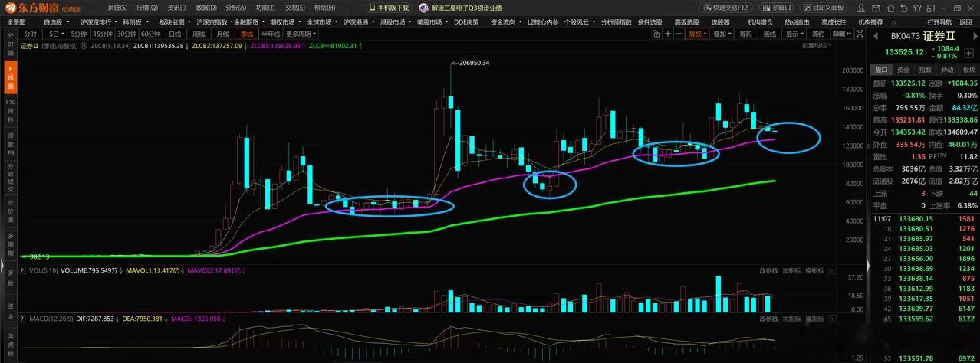Open indicator settings gear next to 证券Ⅱ
This screenshot has width=980, height=363.
tap(84, 46)
